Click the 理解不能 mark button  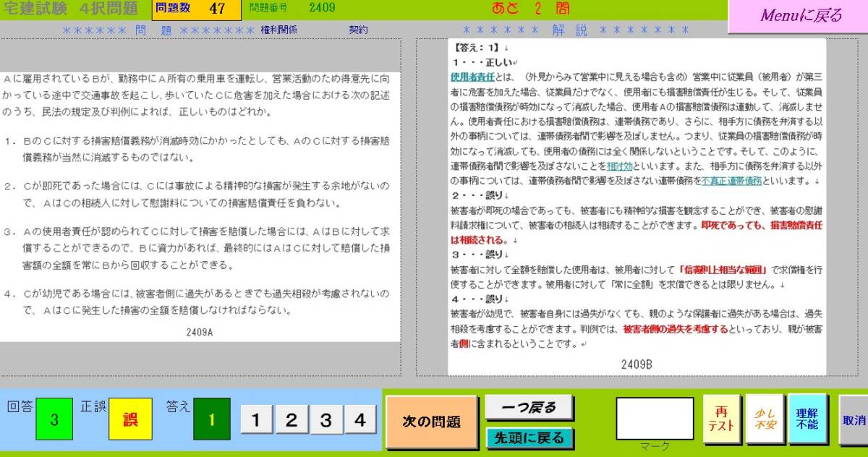pyautogui.click(x=807, y=419)
